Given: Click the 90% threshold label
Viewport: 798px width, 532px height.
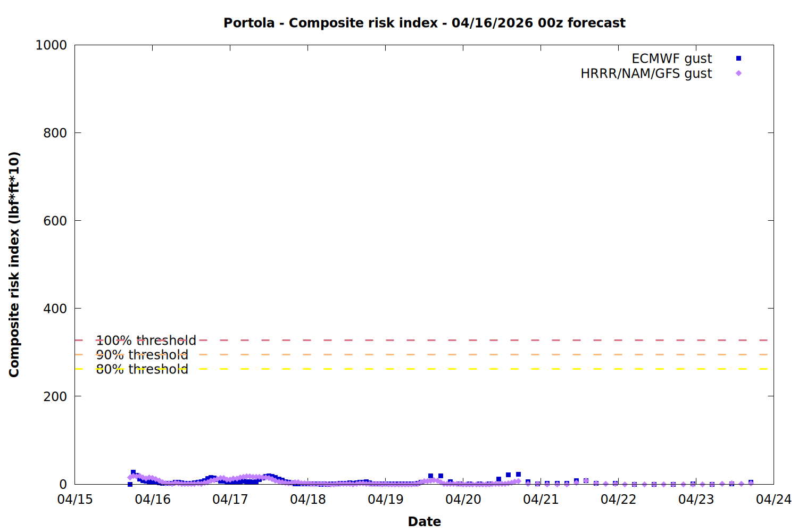Looking at the screenshot, I should coord(142,355).
